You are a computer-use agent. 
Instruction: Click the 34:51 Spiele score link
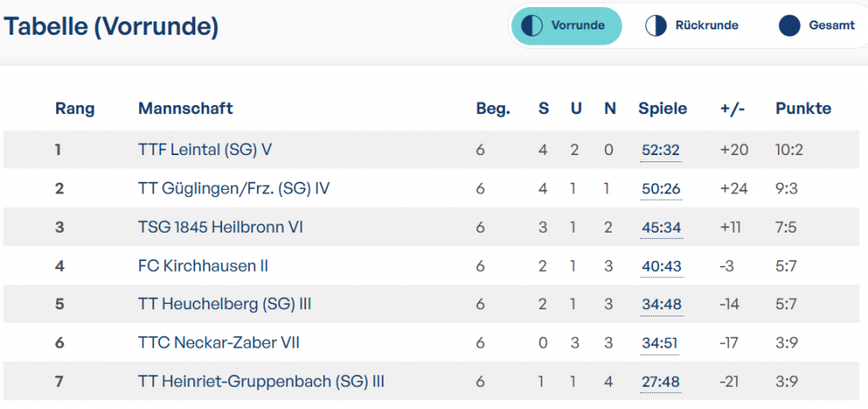[660, 344]
